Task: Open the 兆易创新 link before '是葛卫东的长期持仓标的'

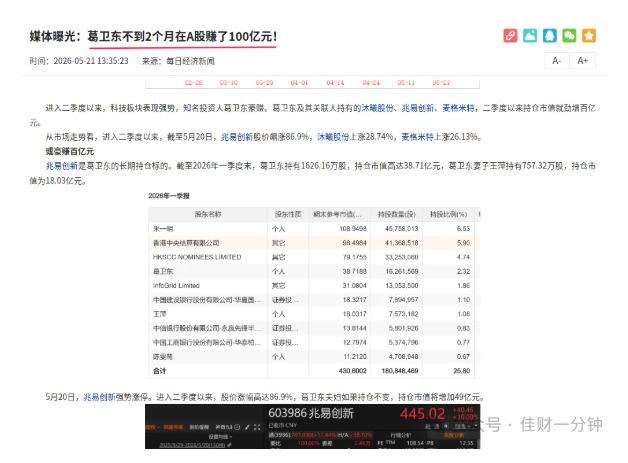Action: 62,166
